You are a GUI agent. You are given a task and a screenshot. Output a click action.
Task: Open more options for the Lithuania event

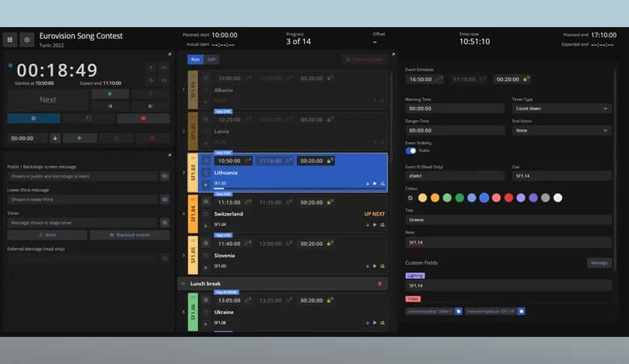pyautogui.click(x=382, y=184)
